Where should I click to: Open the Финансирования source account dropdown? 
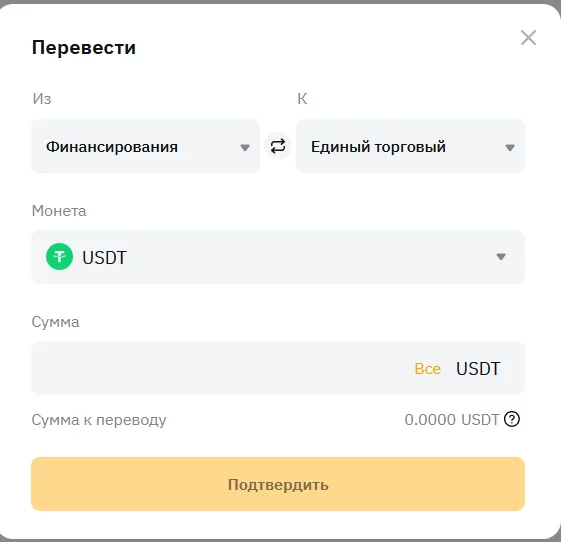pyautogui.click(x=146, y=146)
